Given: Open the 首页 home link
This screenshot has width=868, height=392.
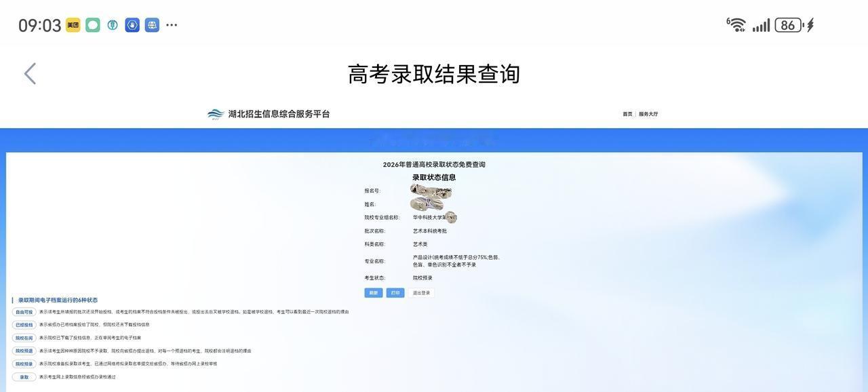Looking at the screenshot, I should (627, 114).
